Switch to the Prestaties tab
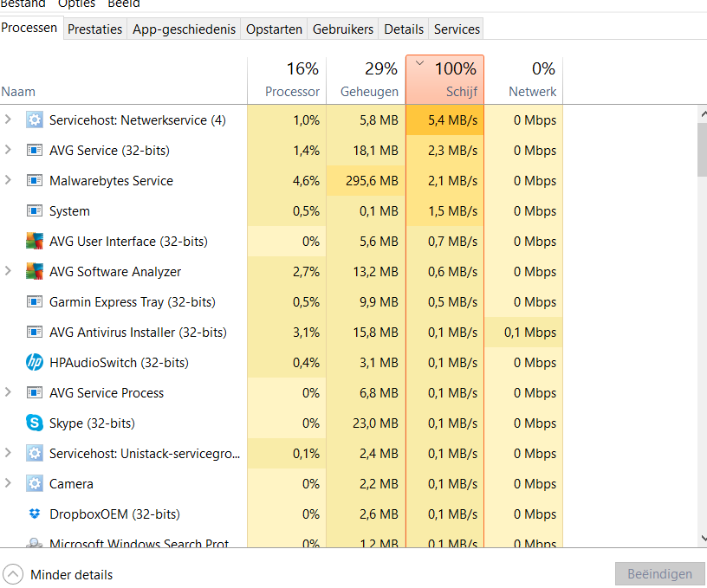Viewport: 707px width, 588px height. pyautogui.click(x=94, y=29)
